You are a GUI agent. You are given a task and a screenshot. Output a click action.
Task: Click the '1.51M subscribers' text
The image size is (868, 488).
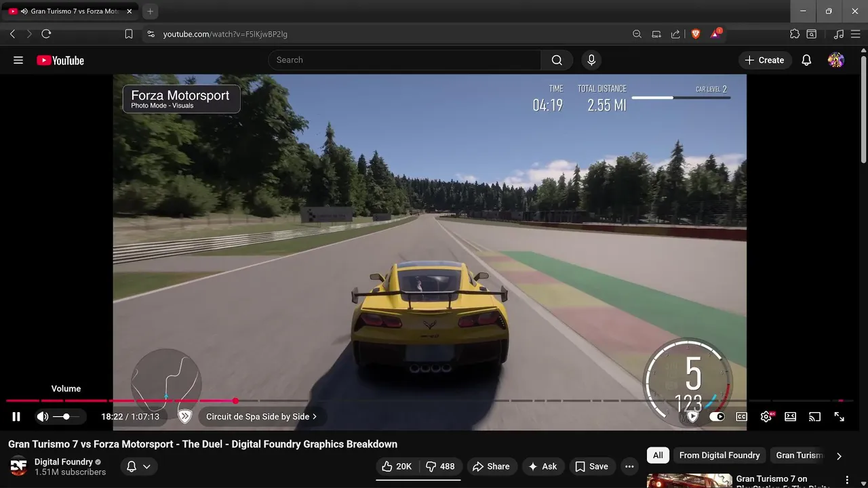coord(71,472)
